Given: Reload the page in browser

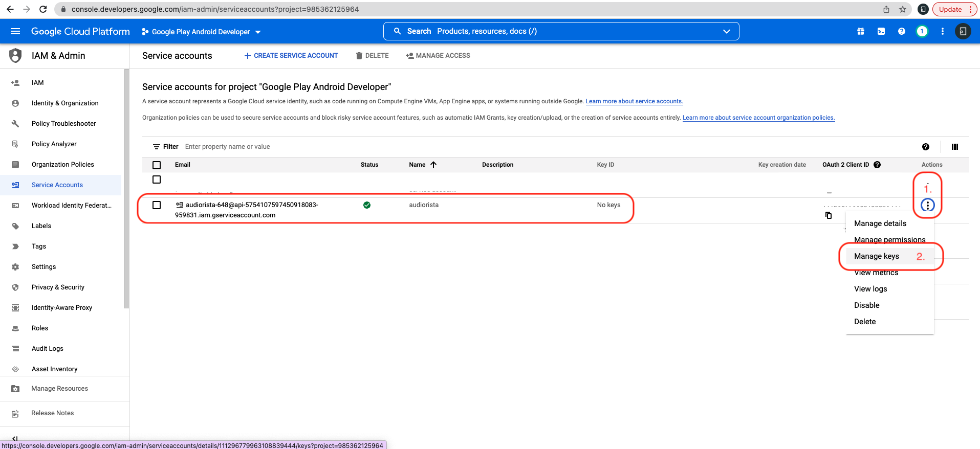Looking at the screenshot, I should point(43,9).
